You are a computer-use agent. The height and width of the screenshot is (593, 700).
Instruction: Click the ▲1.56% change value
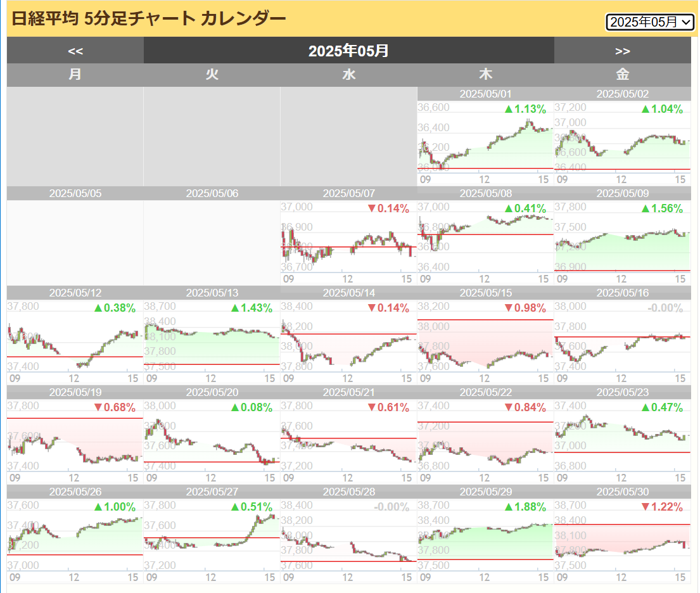pyautogui.click(x=662, y=208)
